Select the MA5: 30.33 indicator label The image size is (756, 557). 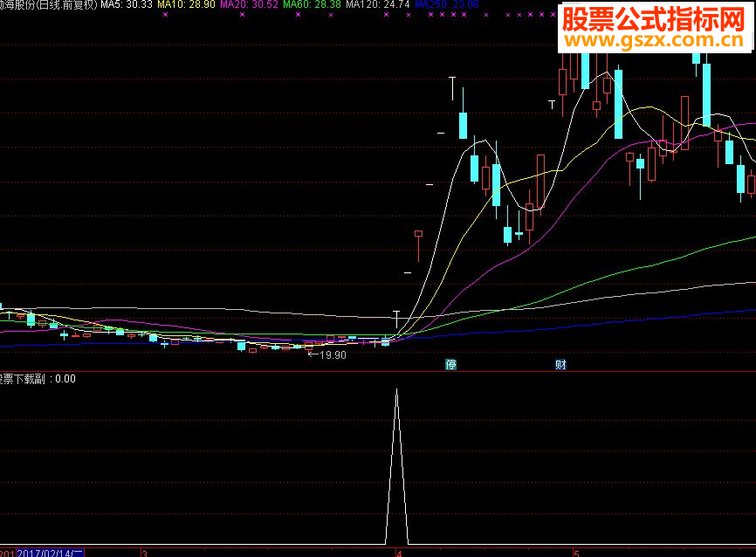coord(127,4)
